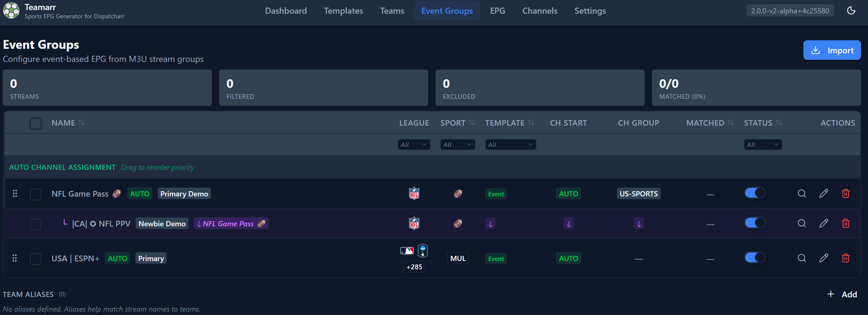
Task: Open the Template filter dropdown
Action: click(x=510, y=145)
